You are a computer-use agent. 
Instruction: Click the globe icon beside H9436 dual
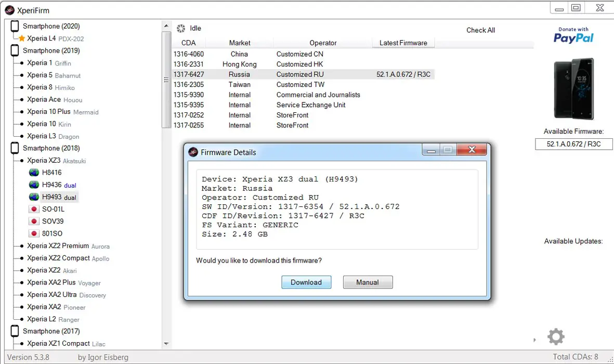click(34, 185)
